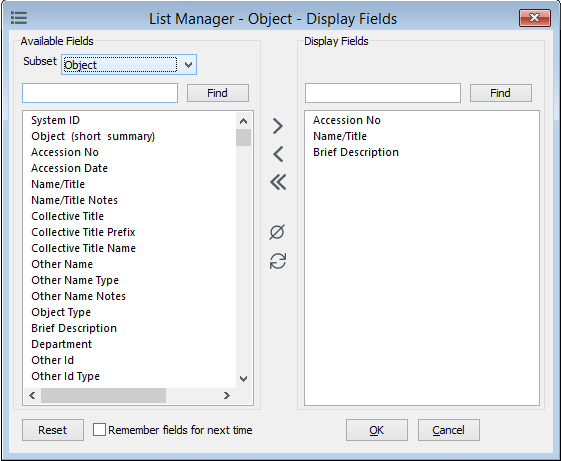Select Other Name Type field
The image size is (561, 461).
coord(75,280)
